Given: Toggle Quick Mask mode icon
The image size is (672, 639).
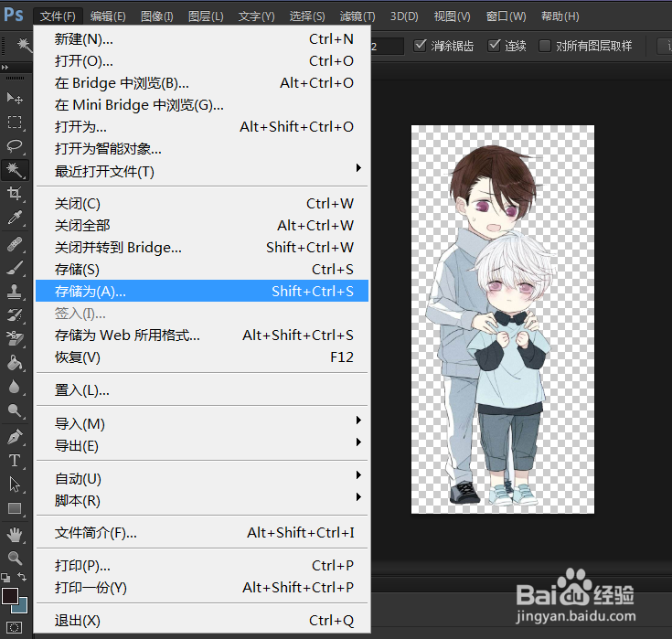Looking at the screenshot, I should tap(14, 628).
